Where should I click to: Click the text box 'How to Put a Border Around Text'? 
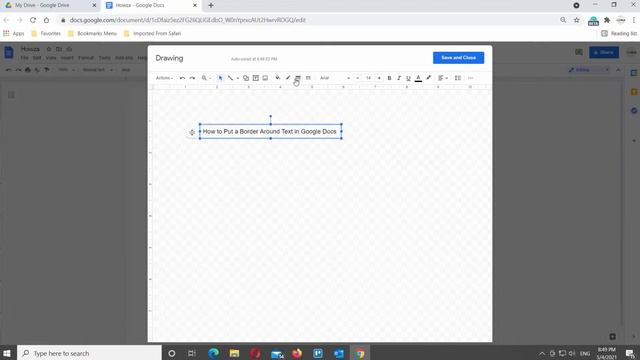pos(270,131)
